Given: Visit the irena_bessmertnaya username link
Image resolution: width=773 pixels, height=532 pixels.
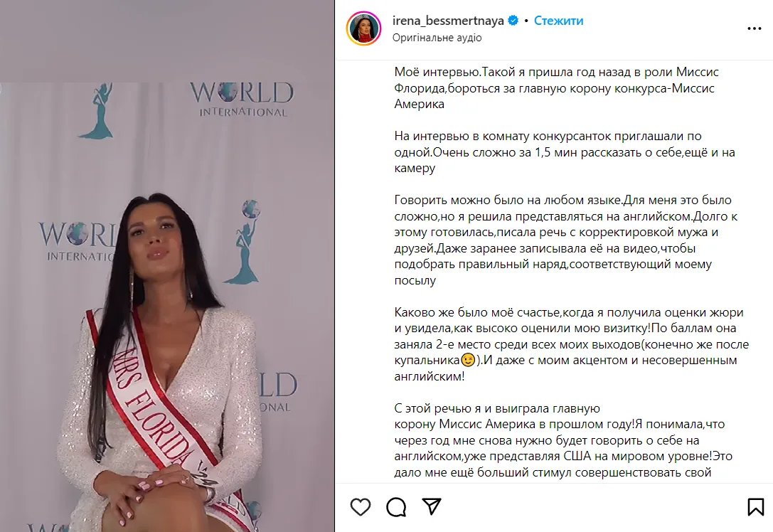Looking at the screenshot, I should tap(448, 21).
